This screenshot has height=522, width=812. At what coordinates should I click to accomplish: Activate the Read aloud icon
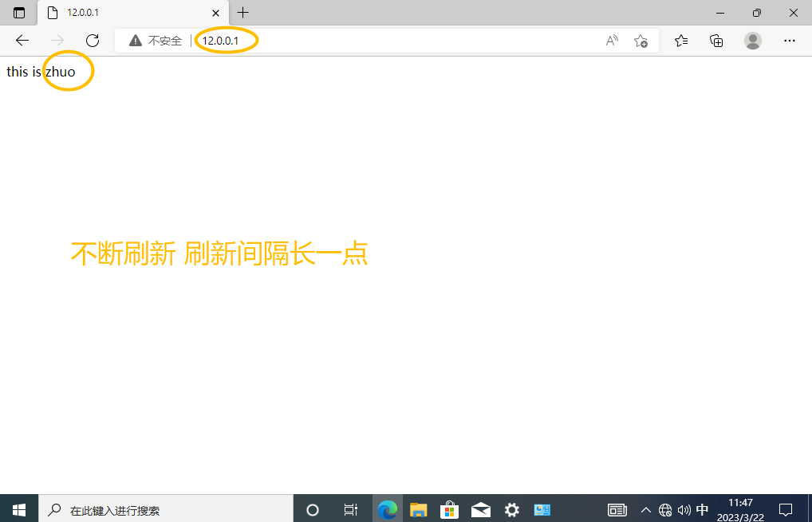(x=612, y=41)
